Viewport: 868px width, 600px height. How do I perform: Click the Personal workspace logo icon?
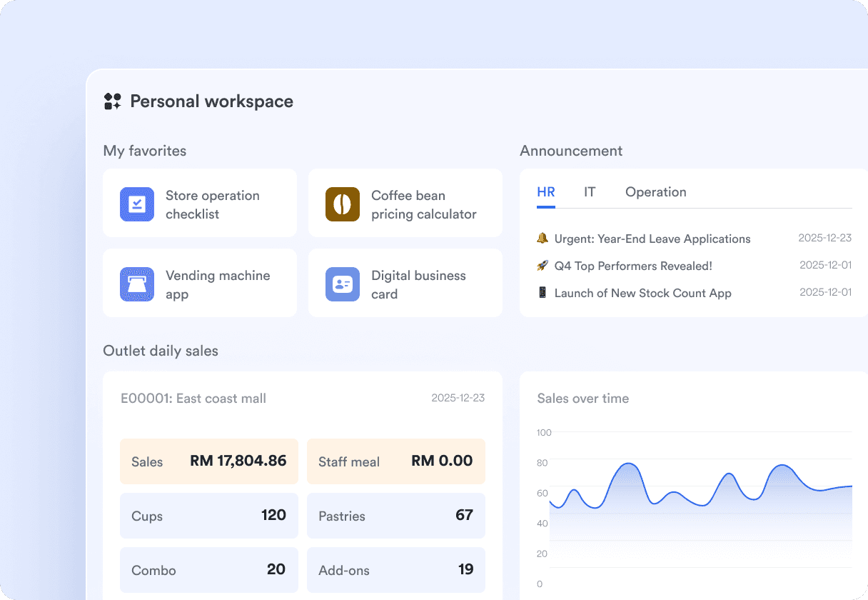coord(111,101)
